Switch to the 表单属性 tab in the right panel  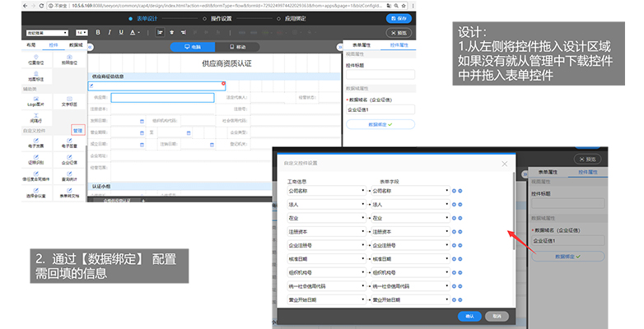tap(362, 44)
